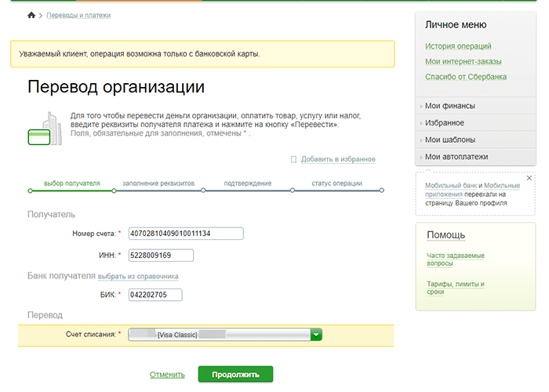Open История операций link
The height and width of the screenshot is (392, 549).
pyautogui.click(x=458, y=46)
